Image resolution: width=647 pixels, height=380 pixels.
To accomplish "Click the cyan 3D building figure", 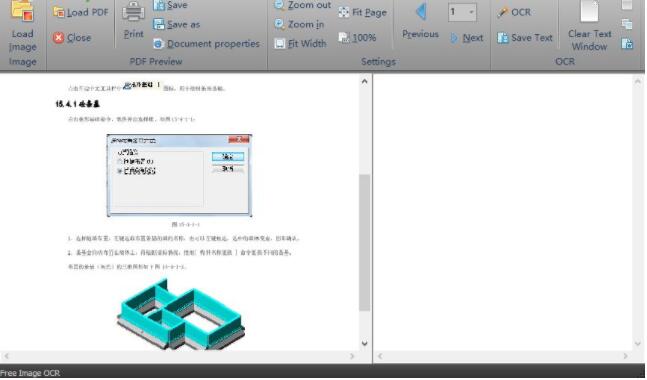I will click(x=181, y=314).
